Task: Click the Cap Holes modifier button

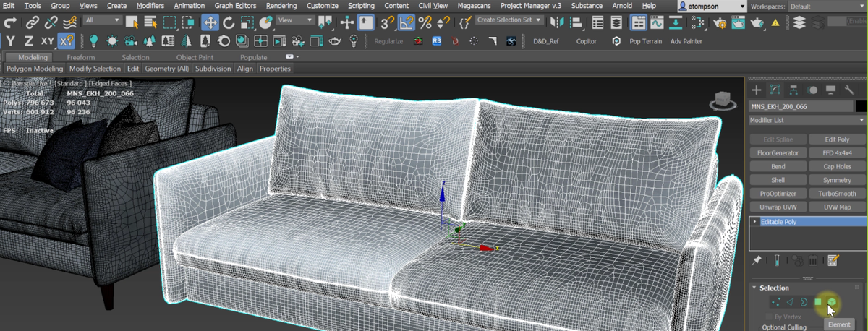Action: point(837,166)
